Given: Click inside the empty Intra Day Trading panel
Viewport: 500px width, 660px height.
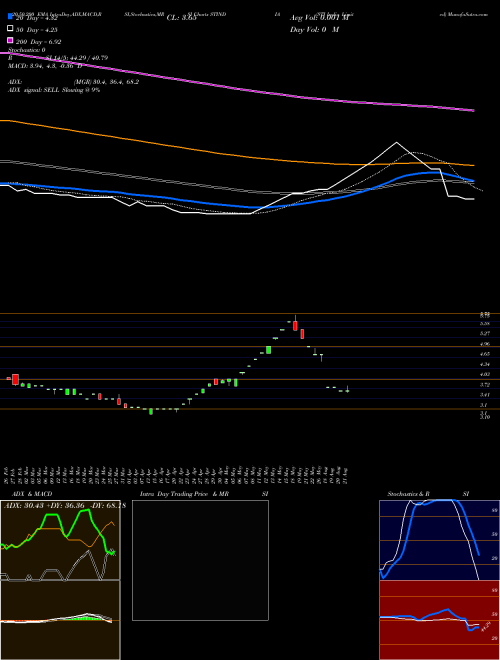Looking at the screenshot, I should tap(200, 560).
